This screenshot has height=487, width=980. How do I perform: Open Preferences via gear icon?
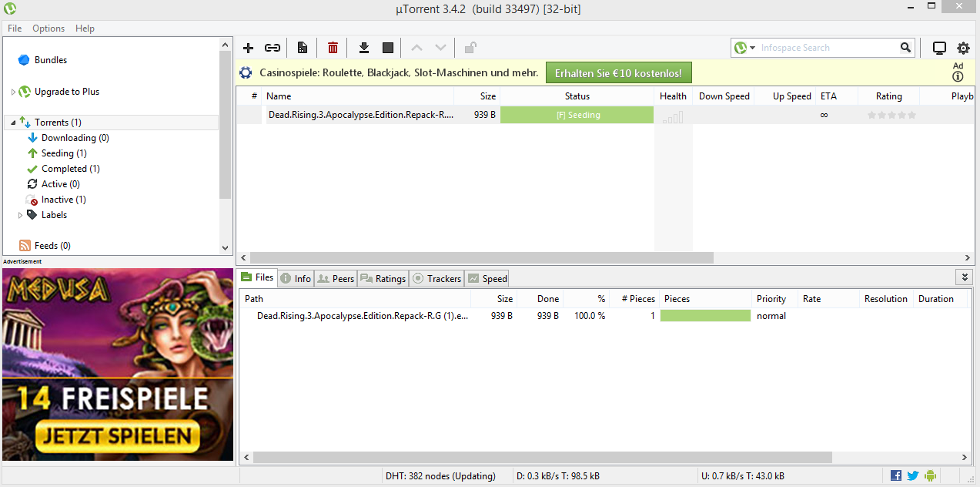(963, 48)
